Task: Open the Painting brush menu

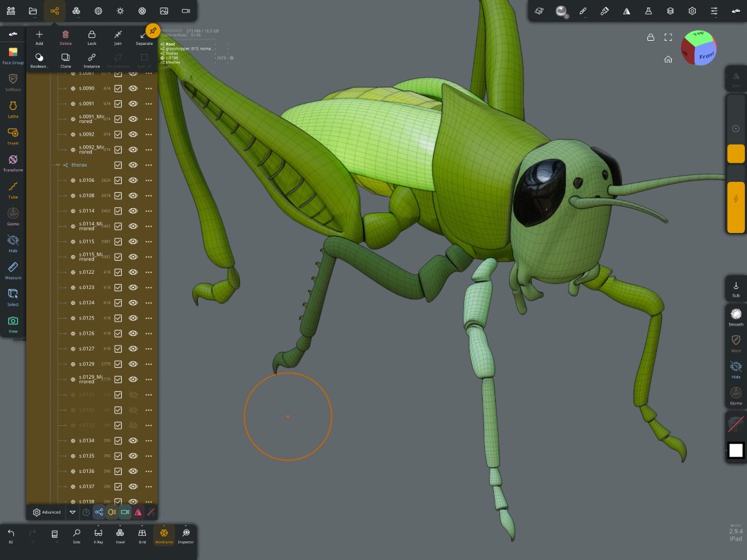Action: tap(605, 11)
